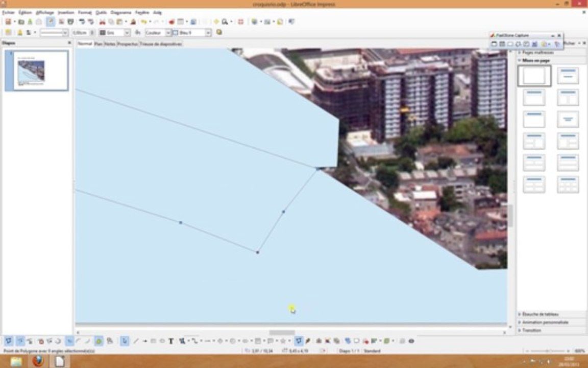Viewport: 588px width, 368px height.
Task: Switch to the Notes view tab
Action: point(110,44)
